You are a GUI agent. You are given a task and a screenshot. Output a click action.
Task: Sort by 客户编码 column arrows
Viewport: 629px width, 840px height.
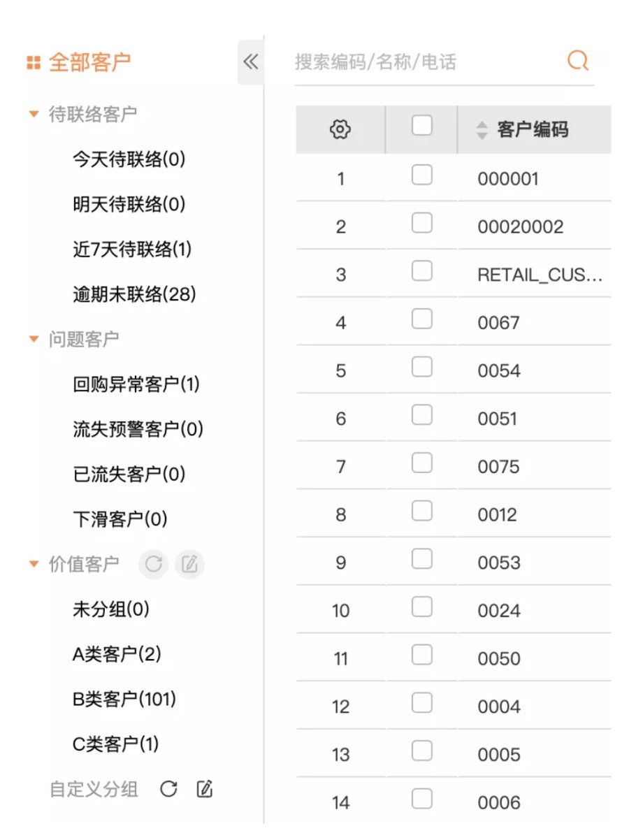pyautogui.click(x=482, y=130)
